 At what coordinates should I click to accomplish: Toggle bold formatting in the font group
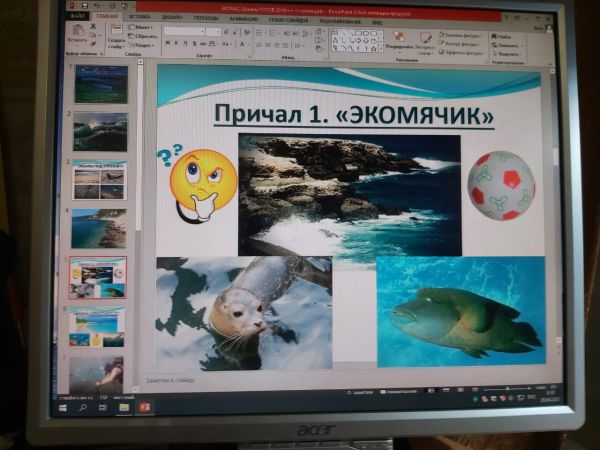168,44
